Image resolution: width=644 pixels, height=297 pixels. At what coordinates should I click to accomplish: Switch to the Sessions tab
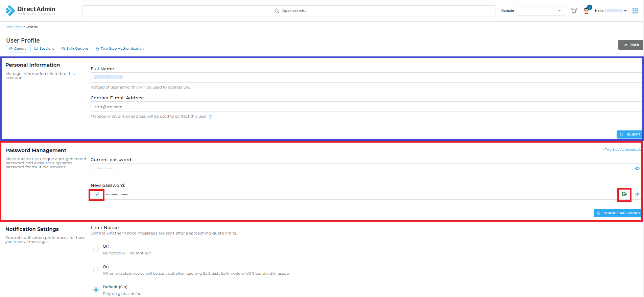(x=44, y=49)
